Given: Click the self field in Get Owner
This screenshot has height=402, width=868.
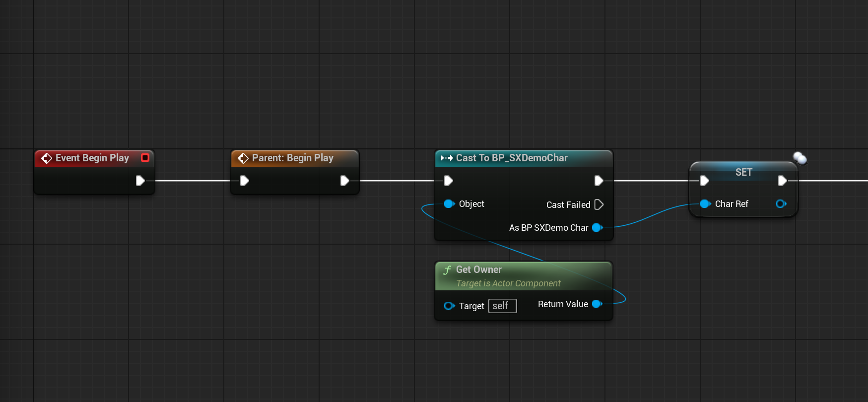Looking at the screenshot, I should [502, 306].
